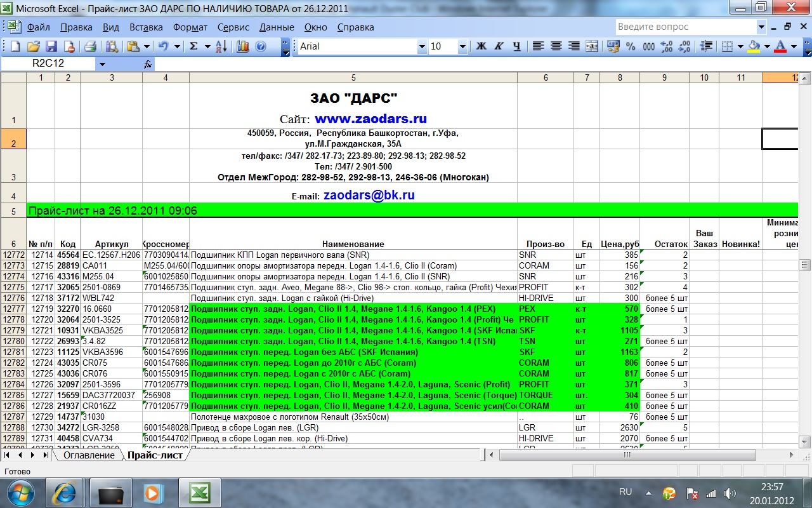Decrease decimal places
Image resolution: width=812 pixels, height=508 pixels.
point(684,46)
